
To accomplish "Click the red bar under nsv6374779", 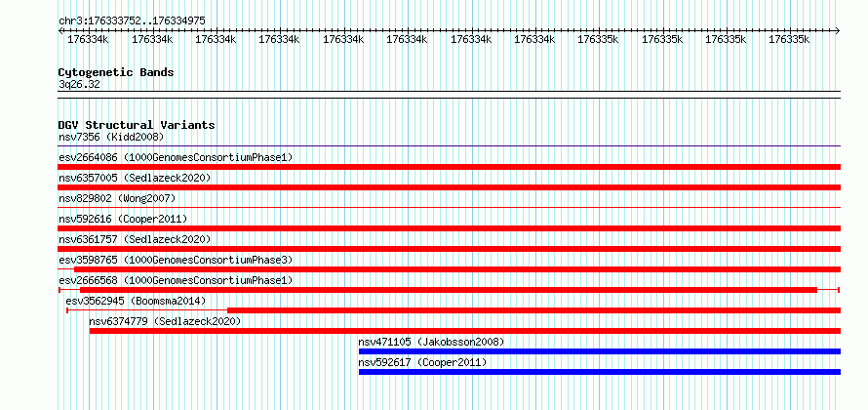I will 465,331.
